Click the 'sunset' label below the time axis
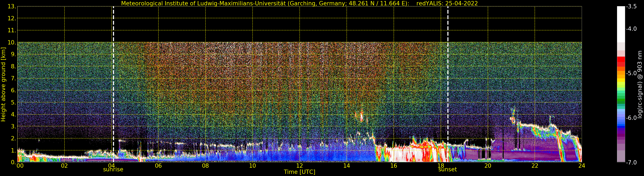The width and height of the screenshot is (644, 176). pyautogui.click(x=448, y=170)
